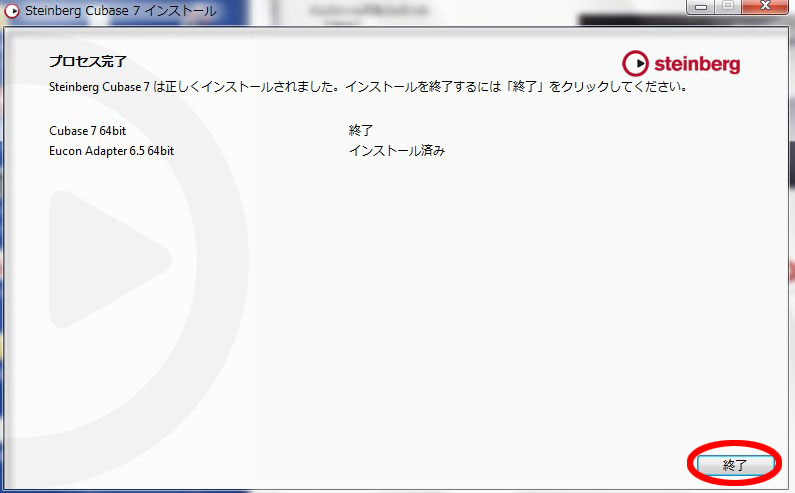
Task: Minimize the Cubase 7 installer window
Action: coord(701,7)
